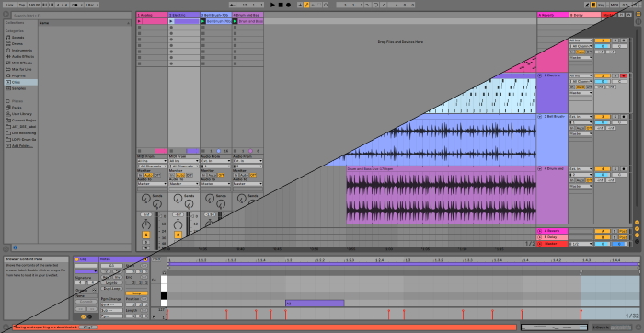Image resolution: width=644 pixels, height=333 pixels.
Task: Open the 1 Bar quantization menu
Action: click(x=92, y=5)
